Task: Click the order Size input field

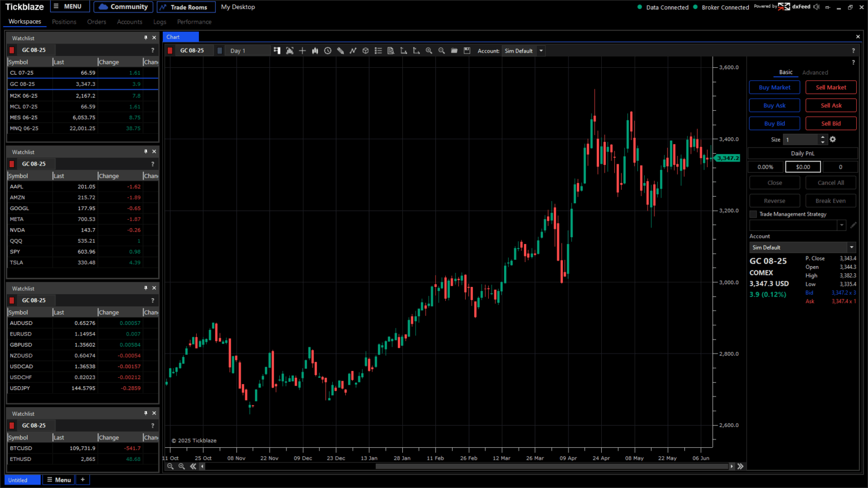Action: 800,140
